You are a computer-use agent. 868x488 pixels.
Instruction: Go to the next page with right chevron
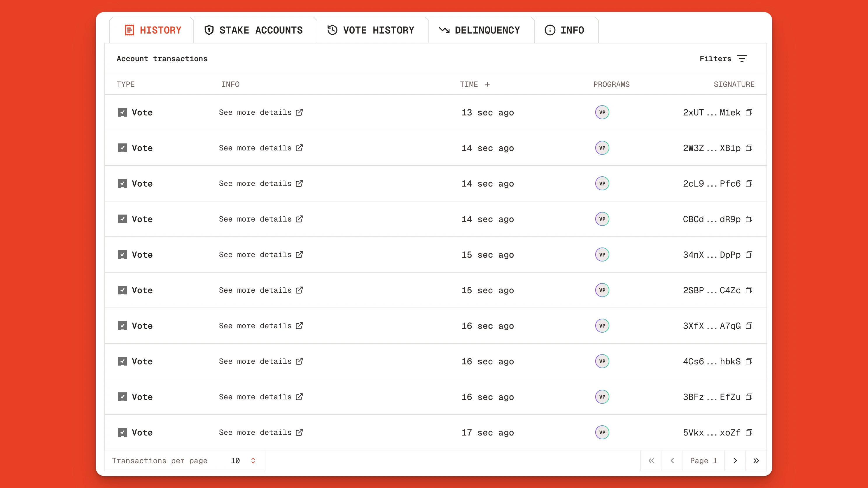(x=735, y=460)
